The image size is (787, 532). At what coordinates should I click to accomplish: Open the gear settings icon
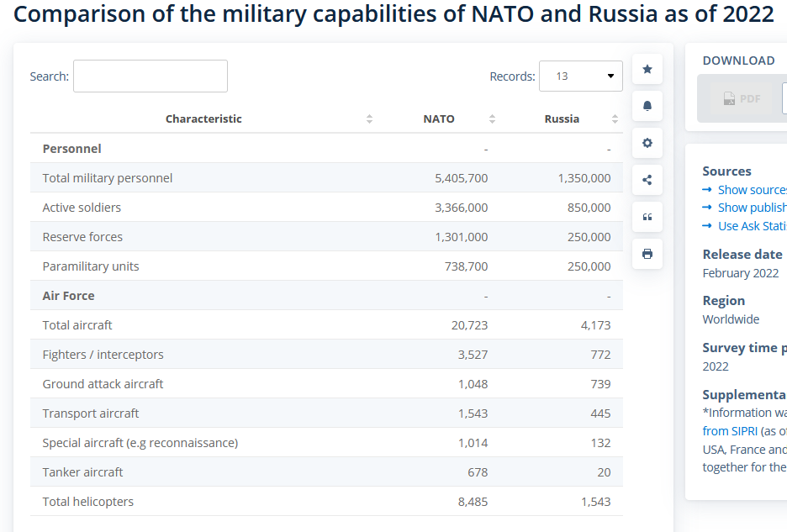pyautogui.click(x=647, y=143)
